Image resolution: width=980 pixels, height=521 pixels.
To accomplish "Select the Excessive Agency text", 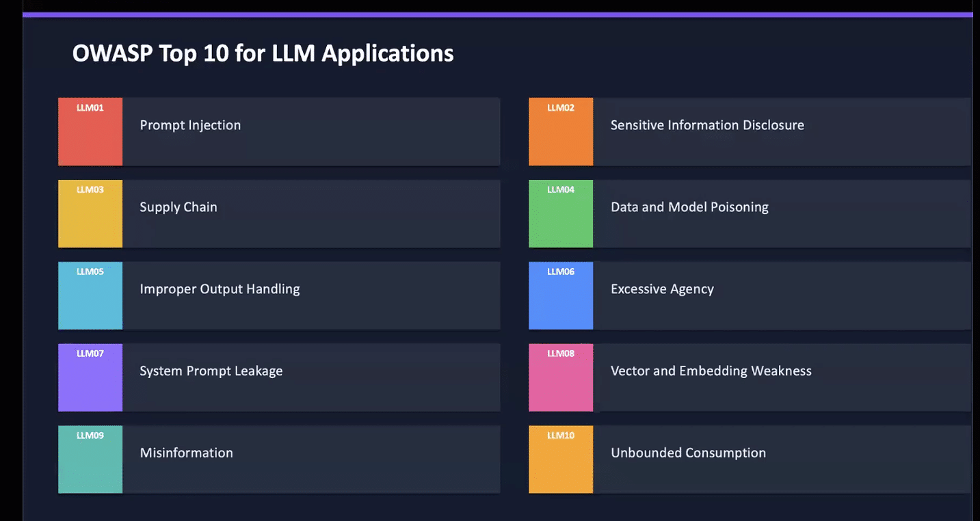I will [x=662, y=289].
